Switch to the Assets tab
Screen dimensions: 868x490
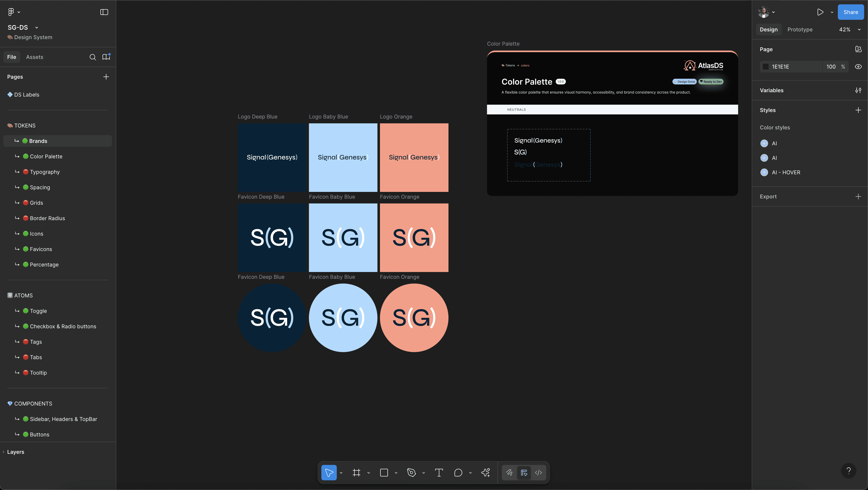pos(35,57)
